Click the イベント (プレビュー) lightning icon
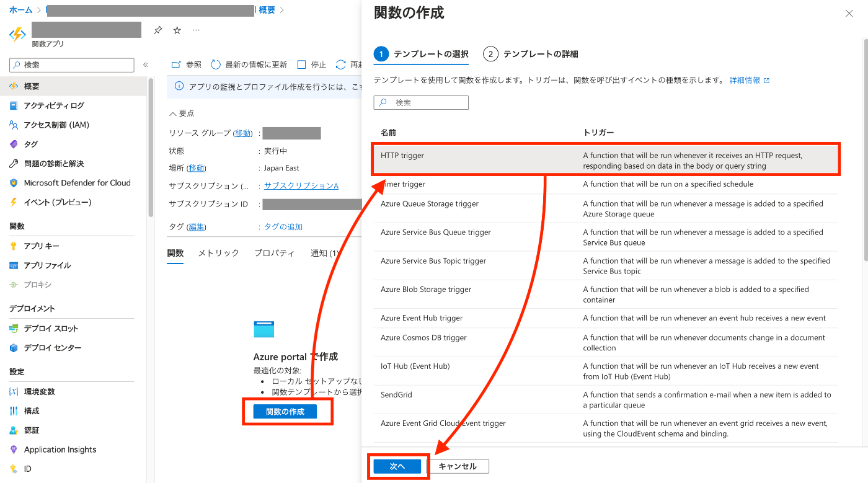 point(14,202)
